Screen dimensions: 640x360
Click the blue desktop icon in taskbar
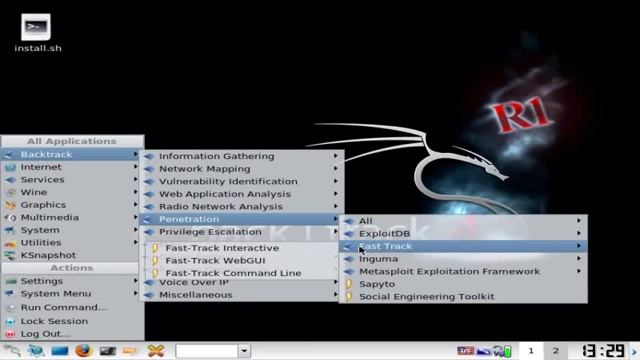click(60, 351)
